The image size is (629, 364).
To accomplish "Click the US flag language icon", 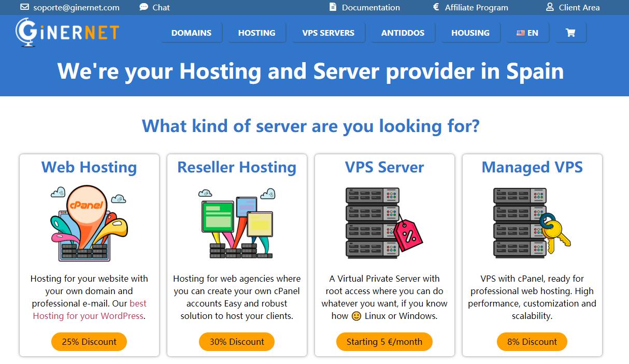I will click(x=521, y=33).
